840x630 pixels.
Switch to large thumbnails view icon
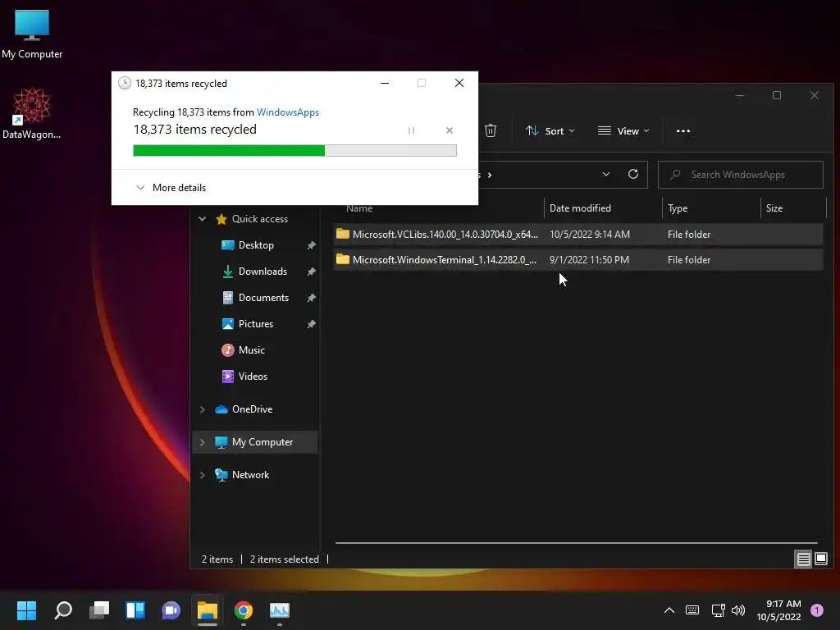(820, 559)
